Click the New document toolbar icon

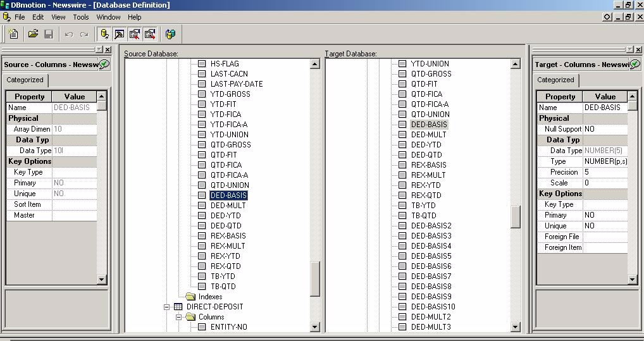(13, 34)
